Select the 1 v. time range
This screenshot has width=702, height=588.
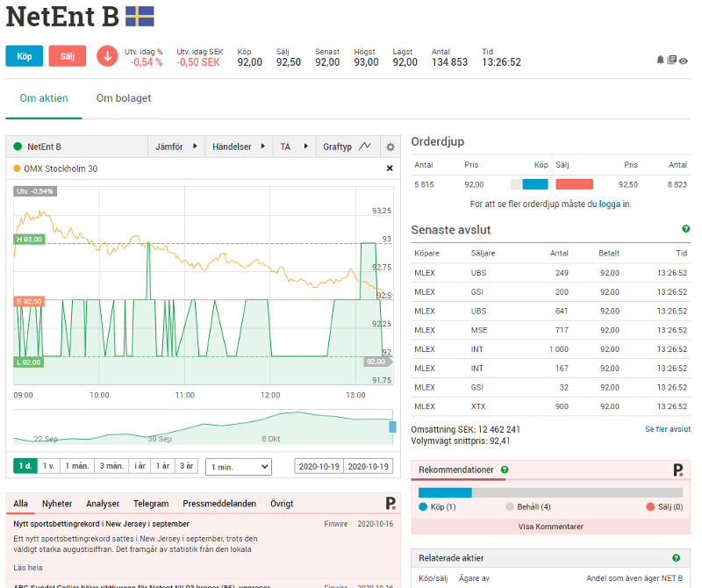coord(49,466)
